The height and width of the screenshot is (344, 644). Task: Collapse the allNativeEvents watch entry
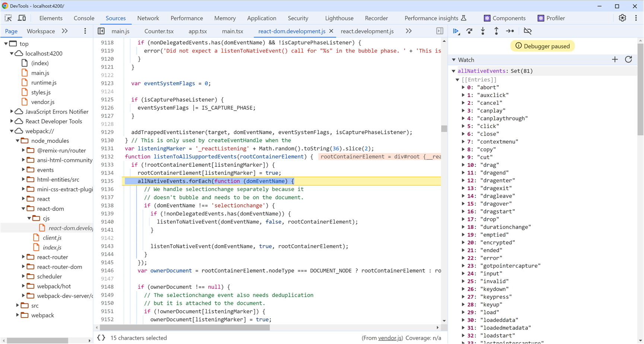tap(454, 71)
